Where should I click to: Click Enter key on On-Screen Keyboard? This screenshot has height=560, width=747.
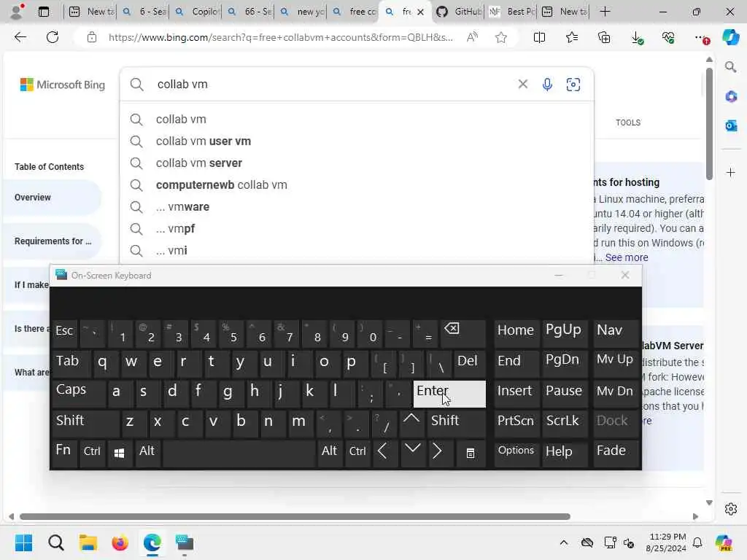click(449, 394)
